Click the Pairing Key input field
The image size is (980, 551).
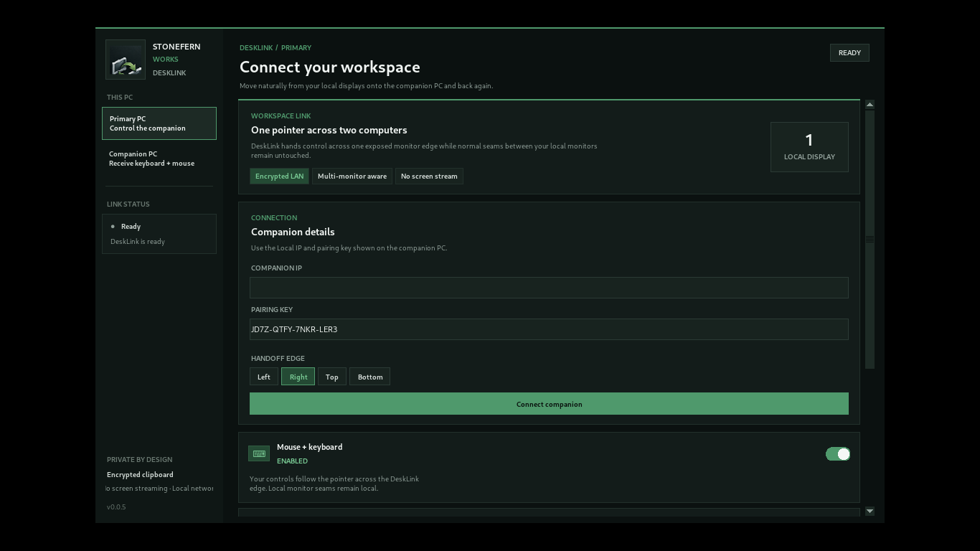point(549,329)
